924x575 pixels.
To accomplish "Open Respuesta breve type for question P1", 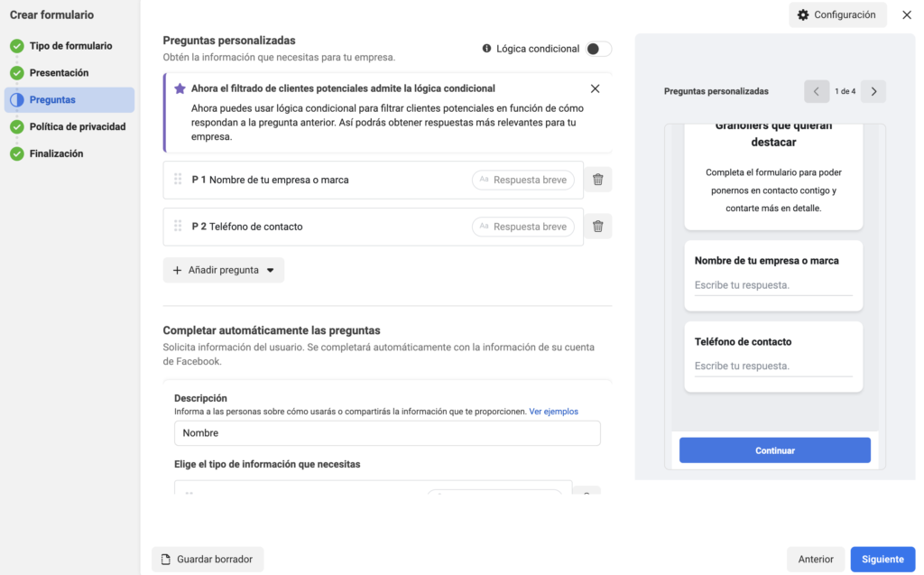I will pos(522,180).
